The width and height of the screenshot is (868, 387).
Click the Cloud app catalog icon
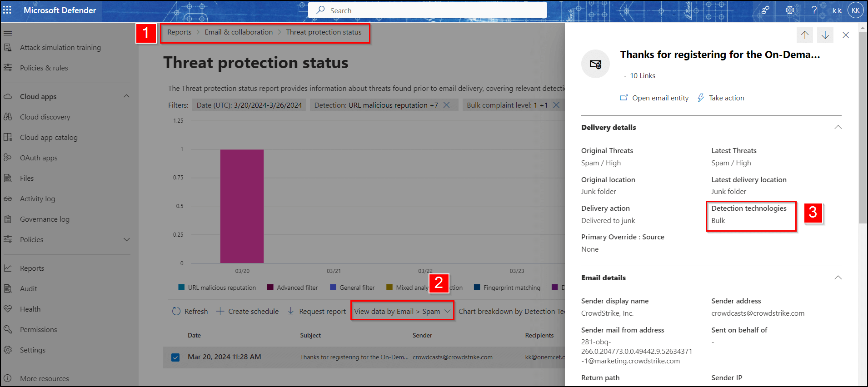tap(8, 137)
